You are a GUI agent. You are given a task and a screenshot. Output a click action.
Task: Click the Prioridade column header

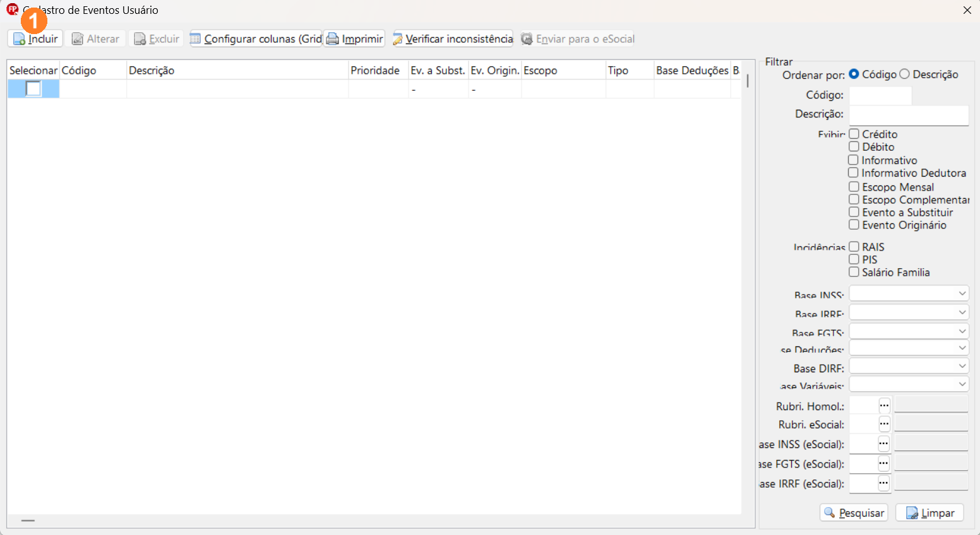(375, 70)
